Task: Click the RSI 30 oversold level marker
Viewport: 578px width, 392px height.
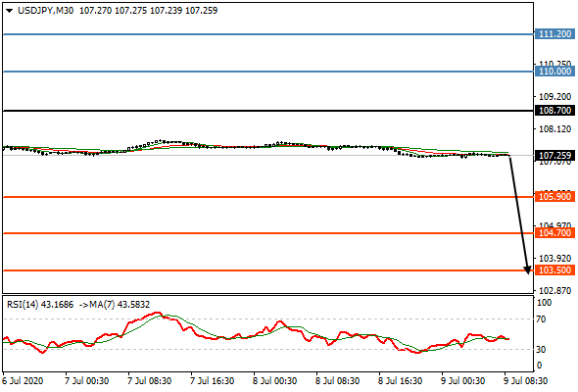Action: (541, 349)
